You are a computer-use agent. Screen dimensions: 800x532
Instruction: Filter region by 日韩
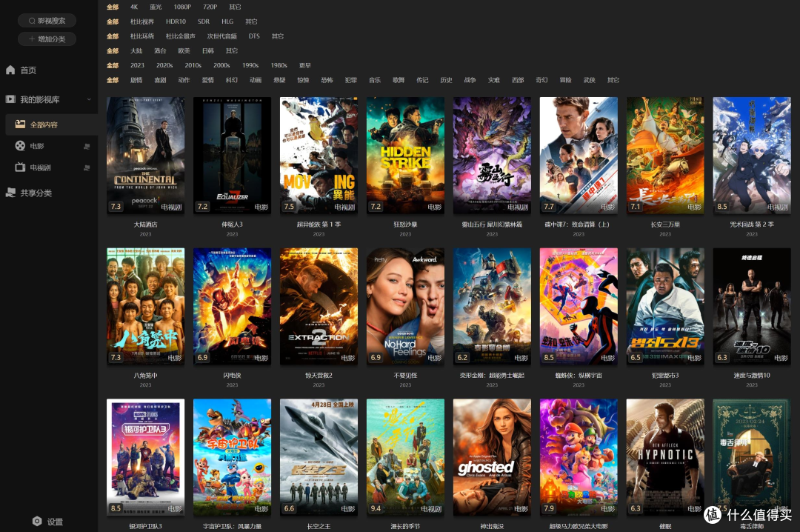pos(208,51)
